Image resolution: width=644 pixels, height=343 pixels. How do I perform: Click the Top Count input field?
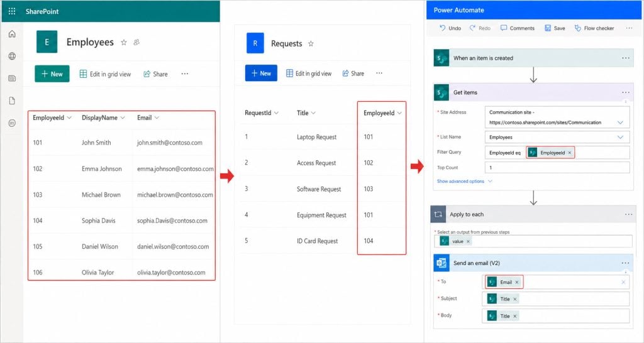click(x=557, y=167)
